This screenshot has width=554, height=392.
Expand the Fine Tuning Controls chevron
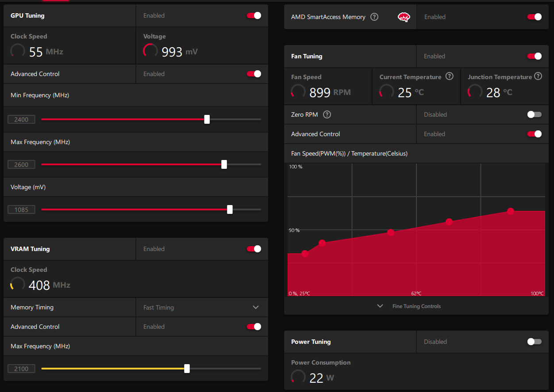[380, 306]
